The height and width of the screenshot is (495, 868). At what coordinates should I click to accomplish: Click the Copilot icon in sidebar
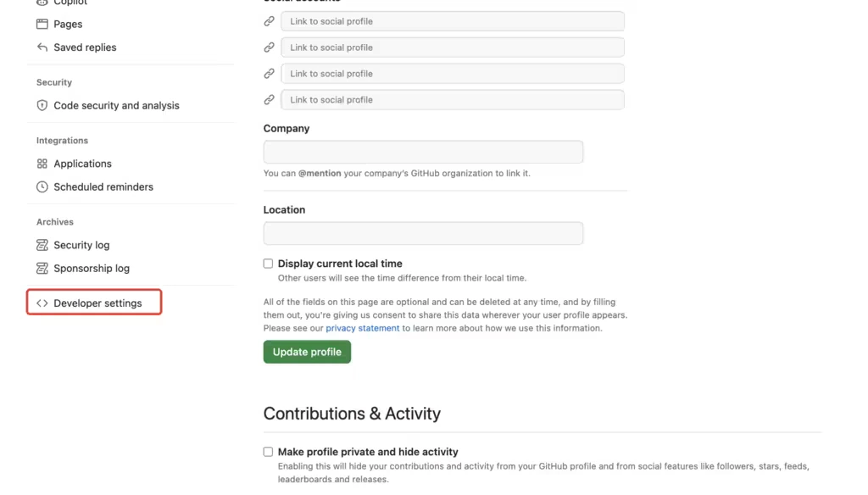tap(42, 3)
